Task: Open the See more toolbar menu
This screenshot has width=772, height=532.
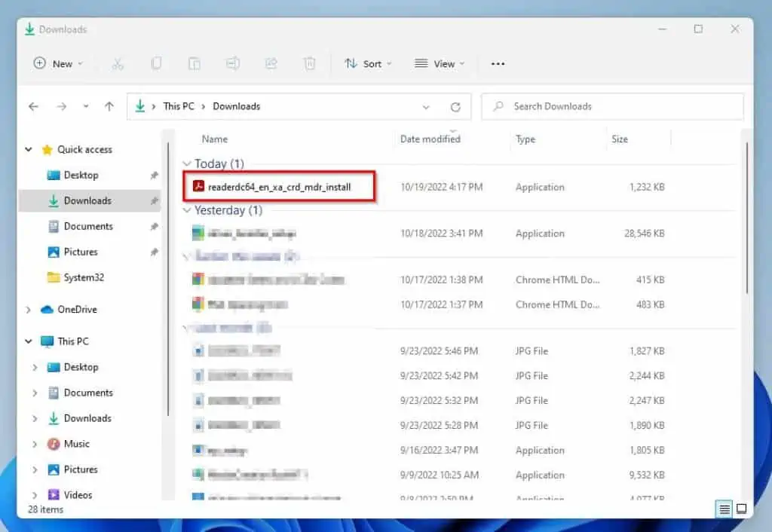Action: (498, 63)
